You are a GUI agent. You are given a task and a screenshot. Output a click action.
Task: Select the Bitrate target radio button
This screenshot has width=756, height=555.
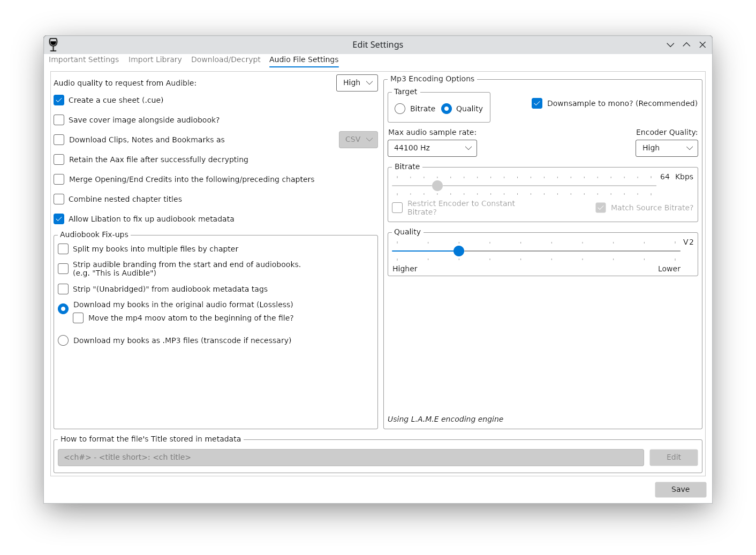(400, 109)
